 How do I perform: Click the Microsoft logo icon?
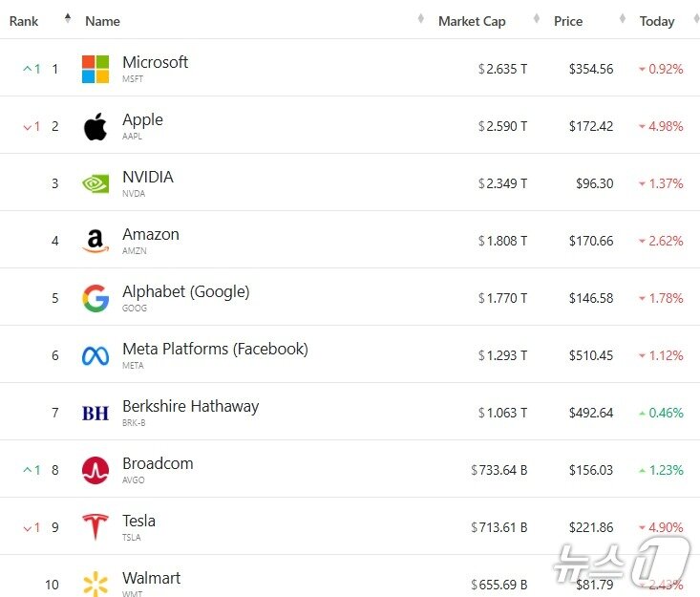tap(95, 69)
